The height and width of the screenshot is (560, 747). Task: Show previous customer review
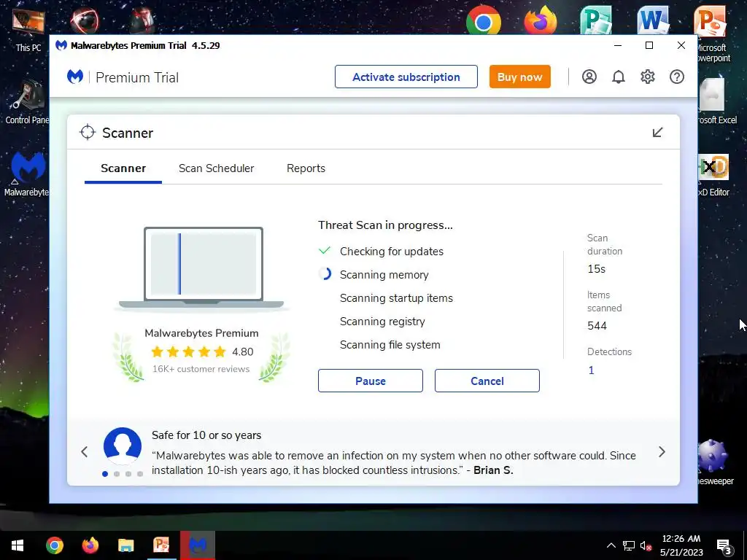coord(85,452)
